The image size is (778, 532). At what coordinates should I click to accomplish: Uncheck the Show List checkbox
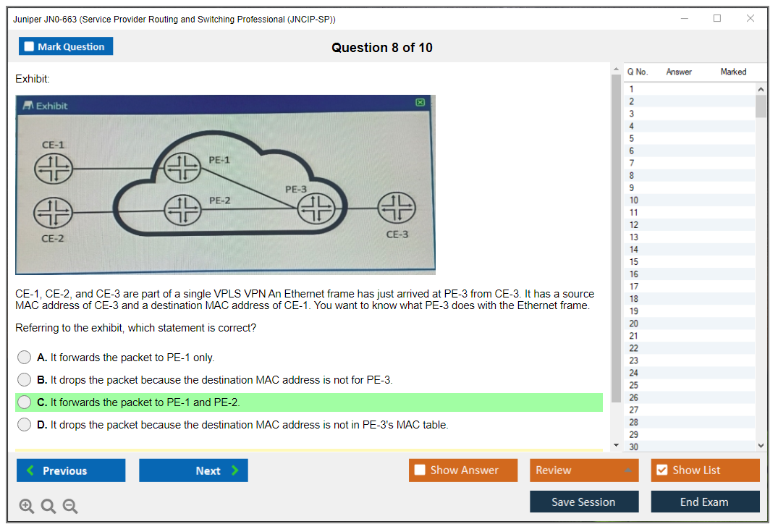point(661,470)
